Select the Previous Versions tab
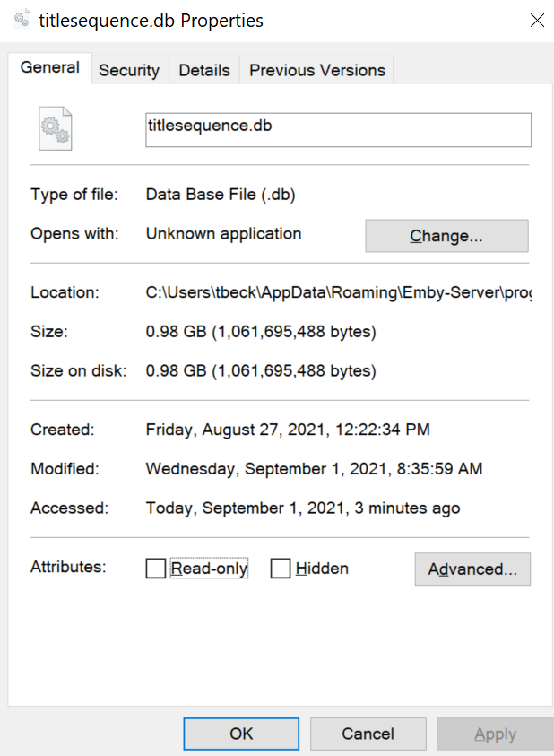 pyautogui.click(x=317, y=70)
